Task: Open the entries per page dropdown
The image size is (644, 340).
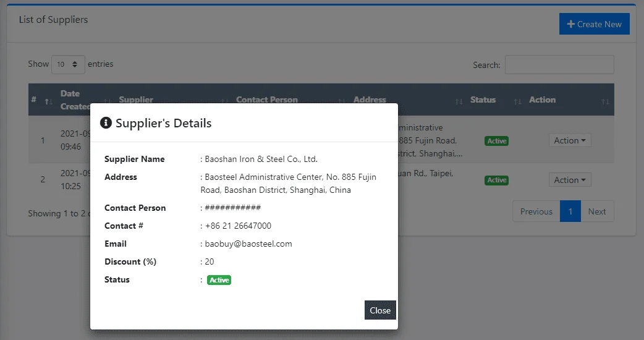Action: click(x=68, y=64)
